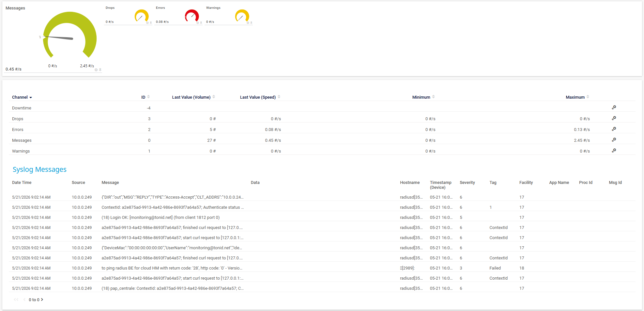
Task: Open channel settings for Errors row
Action: (614, 129)
